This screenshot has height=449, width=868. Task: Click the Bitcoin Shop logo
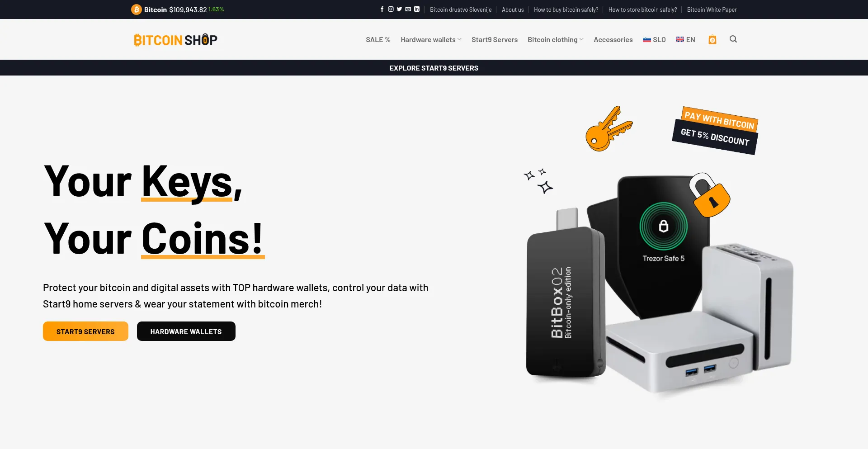(x=175, y=40)
